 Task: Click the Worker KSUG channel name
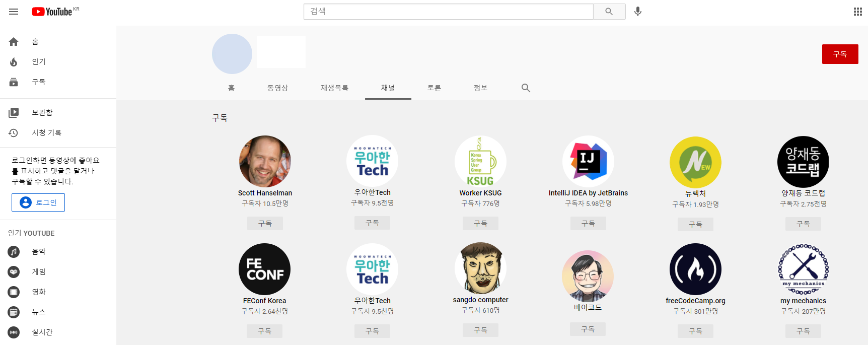[480, 193]
